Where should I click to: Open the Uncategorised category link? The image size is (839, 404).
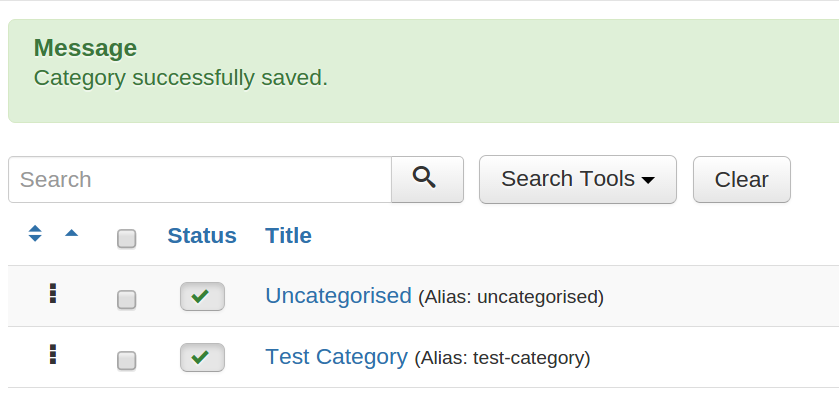338,296
